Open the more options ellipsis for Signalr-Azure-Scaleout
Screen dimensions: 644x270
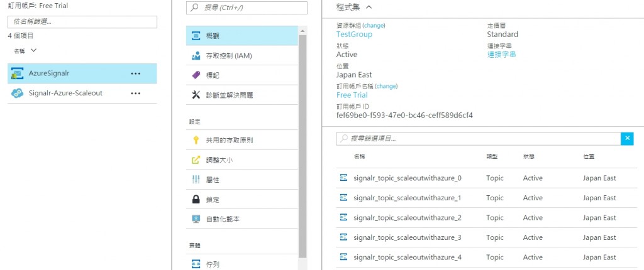pyautogui.click(x=136, y=93)
